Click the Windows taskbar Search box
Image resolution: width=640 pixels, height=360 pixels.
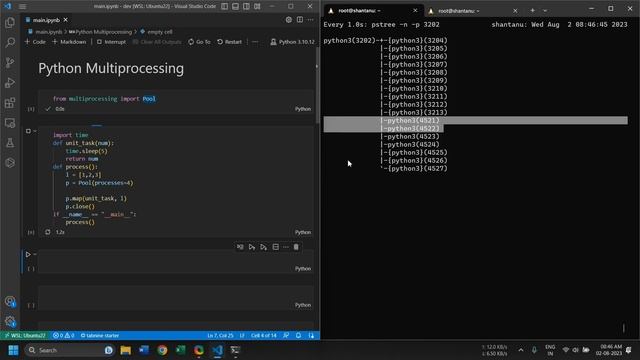pos(69,350)
